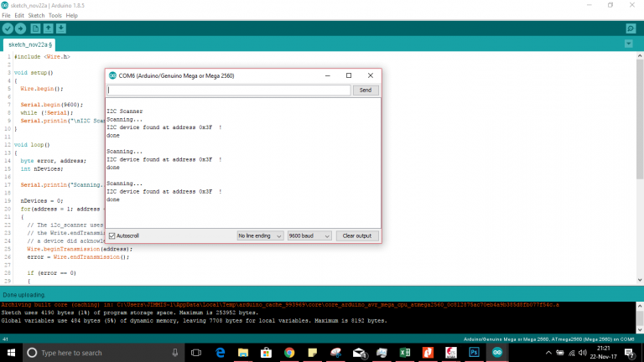Open the File menu
This screenshot has height=362, width=644.
[x=6, y=16]
